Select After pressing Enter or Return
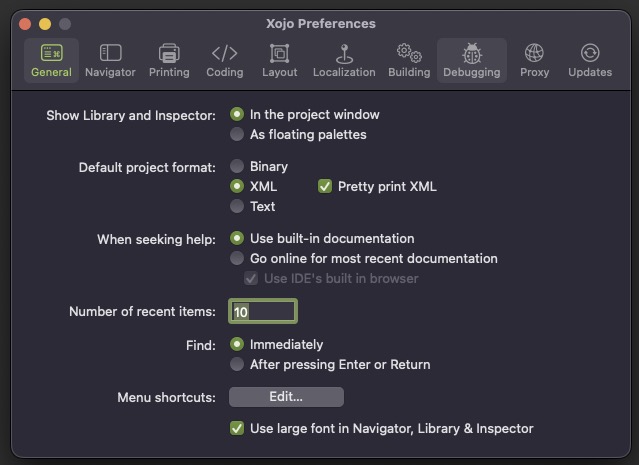This screenshot has height=465, width=639. (x=237, y=364)
